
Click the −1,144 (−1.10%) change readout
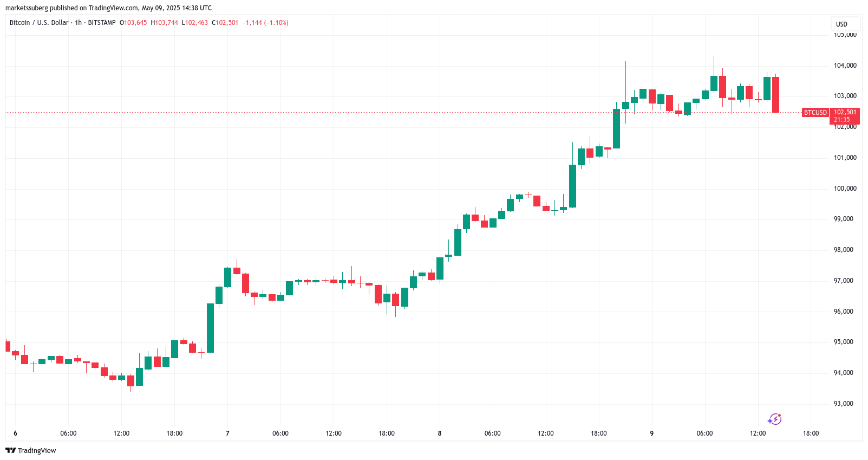[x=265, y=23]
